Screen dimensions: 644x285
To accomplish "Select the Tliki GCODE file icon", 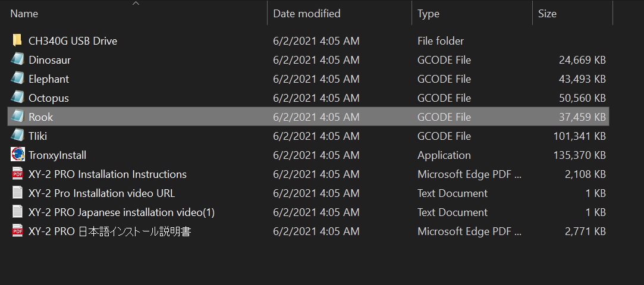I will click(17, 136).
